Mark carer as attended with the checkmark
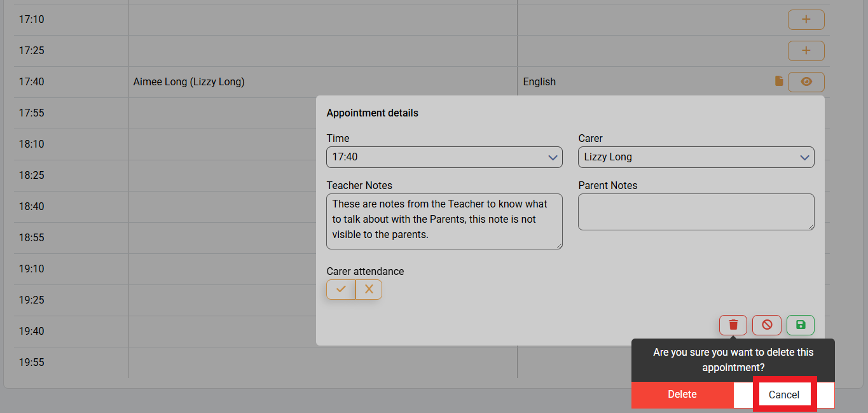The image size is (868, 413). (x=341, y=290)
